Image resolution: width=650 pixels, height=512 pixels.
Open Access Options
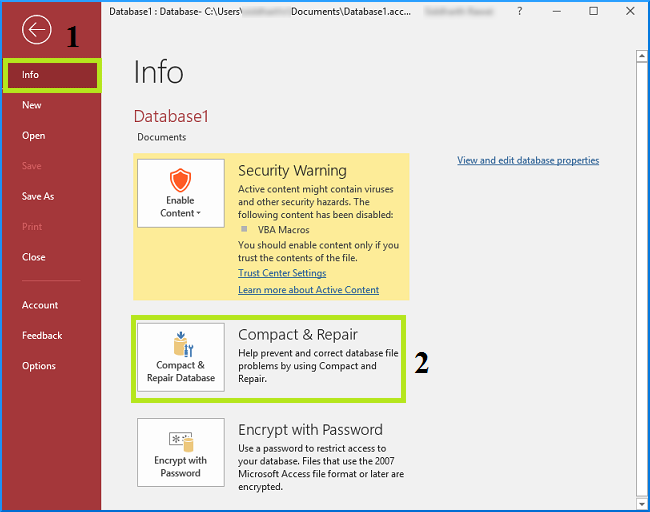pyautogui.click(x=39, y=366)
